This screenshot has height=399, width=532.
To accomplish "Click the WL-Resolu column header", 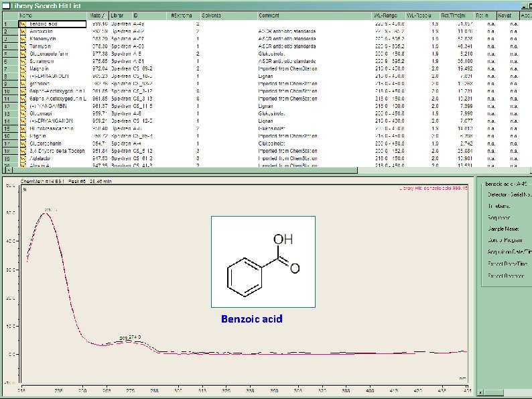I will [423, 15].
